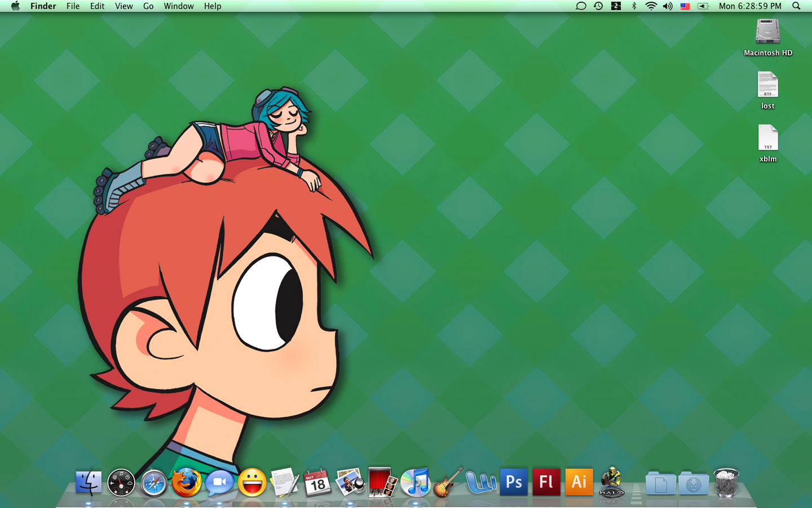This screenshot has height=508, width=812.
Task: Open the Bluetooth status menu
Action: (x=634, y=6)
